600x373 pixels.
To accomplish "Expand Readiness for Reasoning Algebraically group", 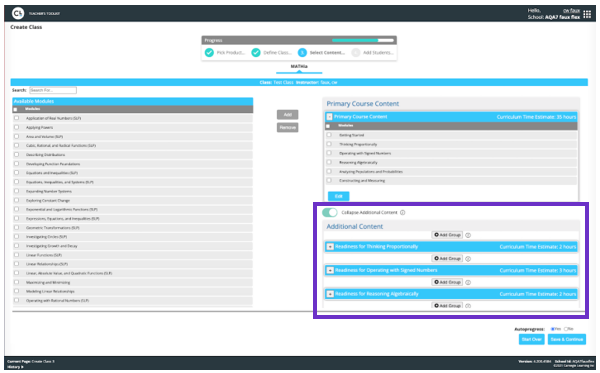I will tap(330, 294).
